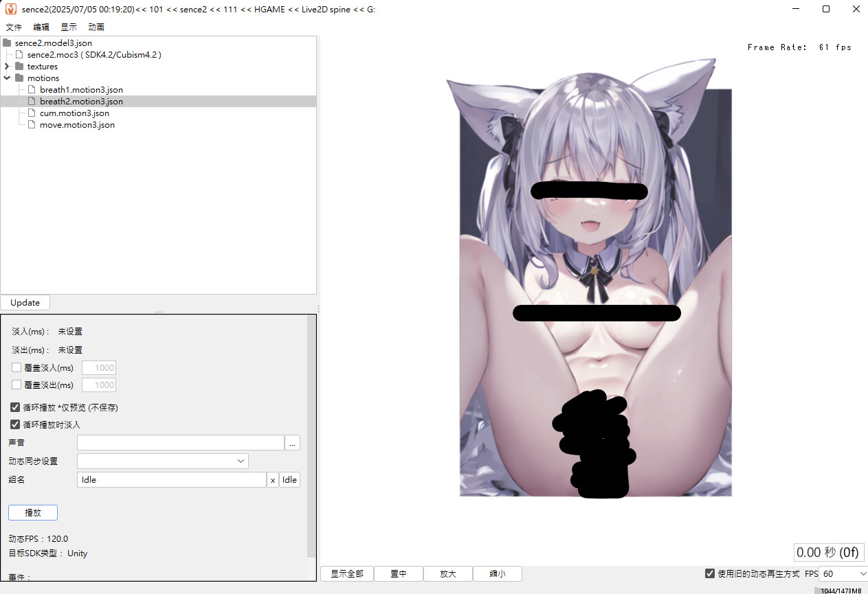This screenshot has height=594, width=868.
Task: Uncheck 循环播放时淡入 checkbox
Action: (x=15, y=424)
